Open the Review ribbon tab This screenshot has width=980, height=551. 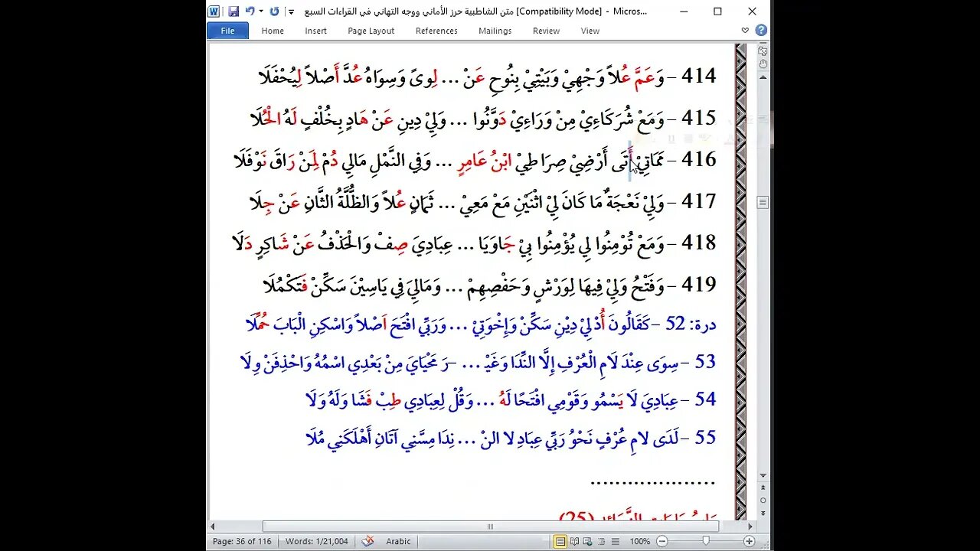pyautogui.click(x=546, y=31)
